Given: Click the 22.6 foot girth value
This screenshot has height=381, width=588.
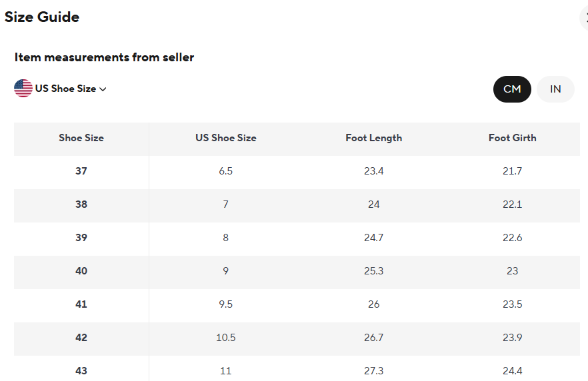Looking at the screenshot, I should [x=512, y=238].
